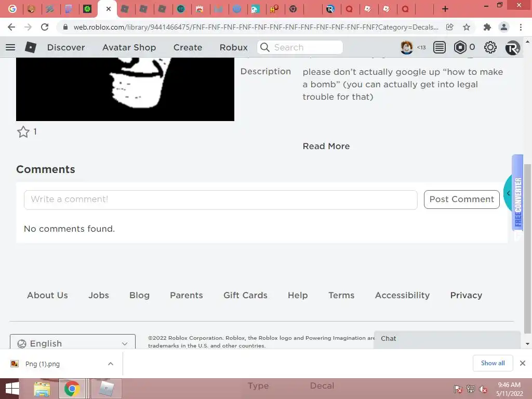Open the Privacy footer link
The width and height of the screenshot is (532, 399).
coord(466,295)
